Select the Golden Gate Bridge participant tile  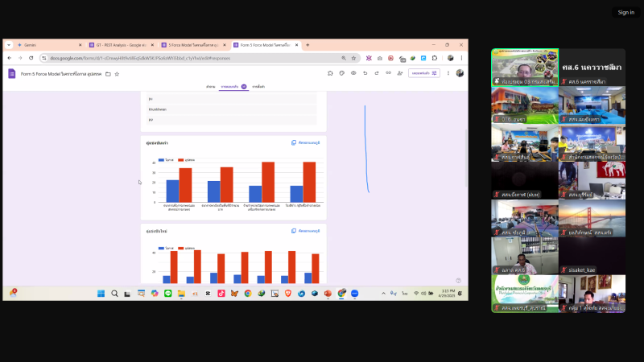592,218
